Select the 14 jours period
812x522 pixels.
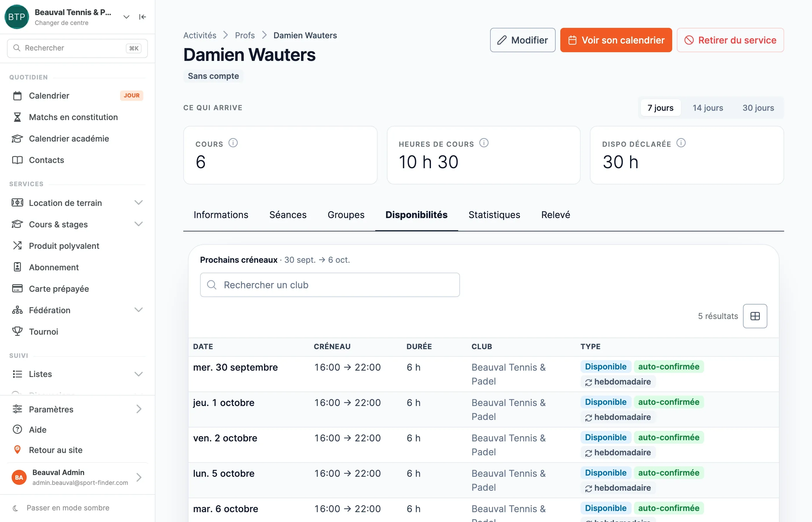click(x=708, y=108)
